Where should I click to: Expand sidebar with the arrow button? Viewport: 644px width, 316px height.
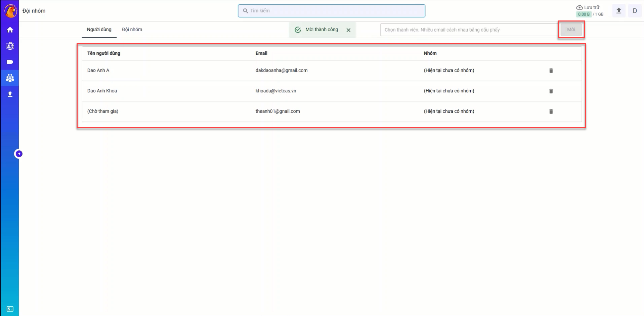click(19, 154)
